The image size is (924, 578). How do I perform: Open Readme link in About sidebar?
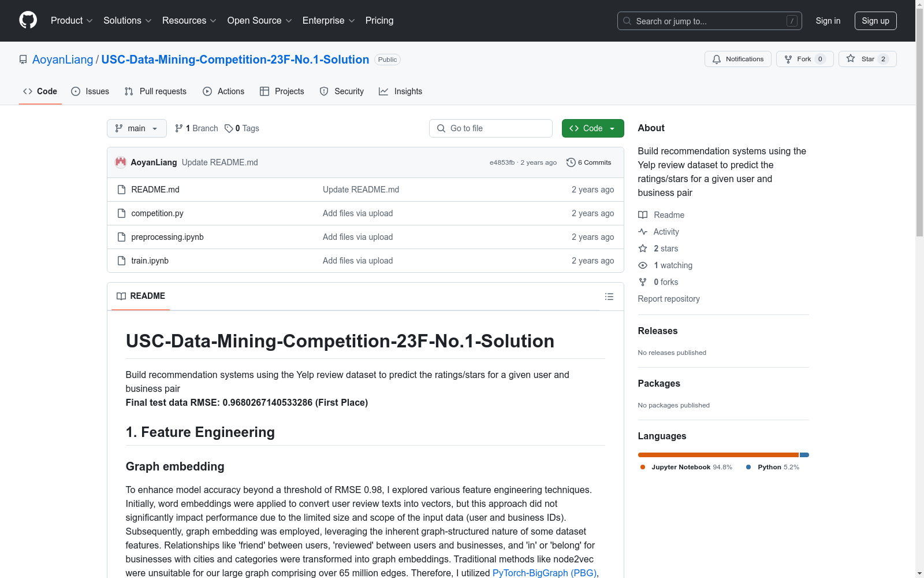(x=661, y=215)
